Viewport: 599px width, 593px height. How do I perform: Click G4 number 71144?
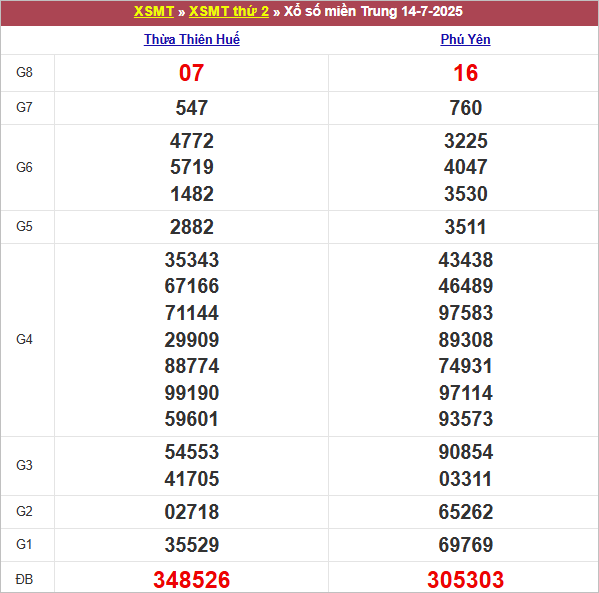(x=191, y=313)
